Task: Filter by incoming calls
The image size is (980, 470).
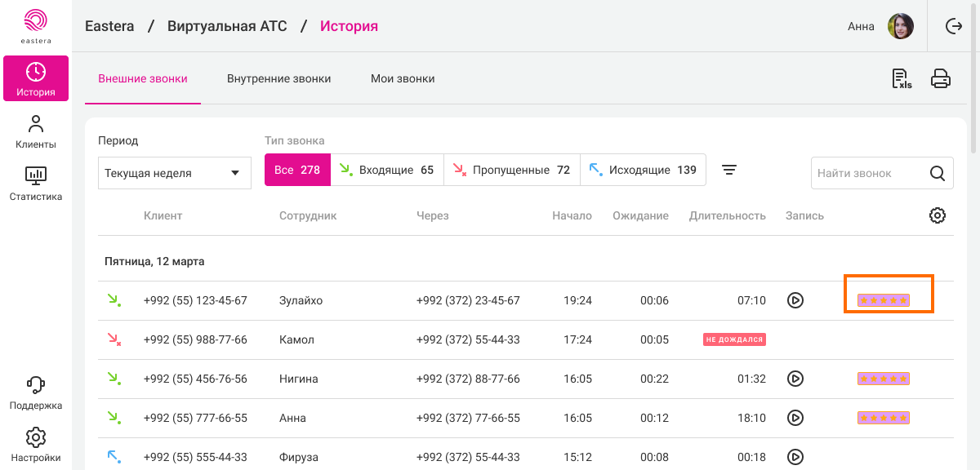Action: (387, 171)
